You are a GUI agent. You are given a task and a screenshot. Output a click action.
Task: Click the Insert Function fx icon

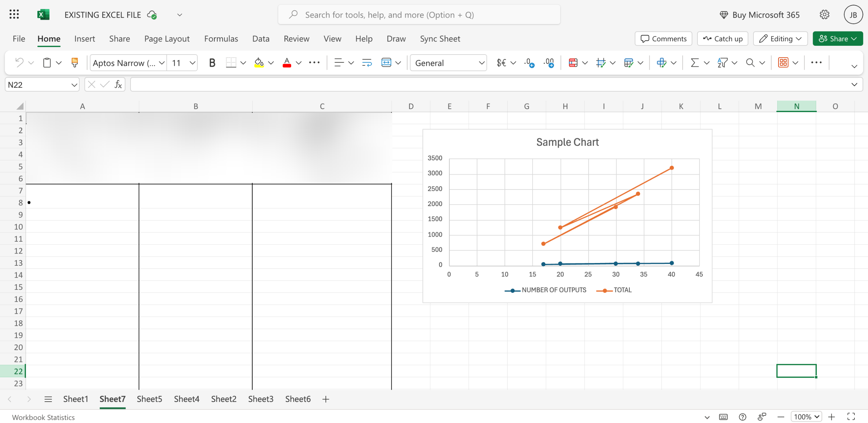click(118, 84)
